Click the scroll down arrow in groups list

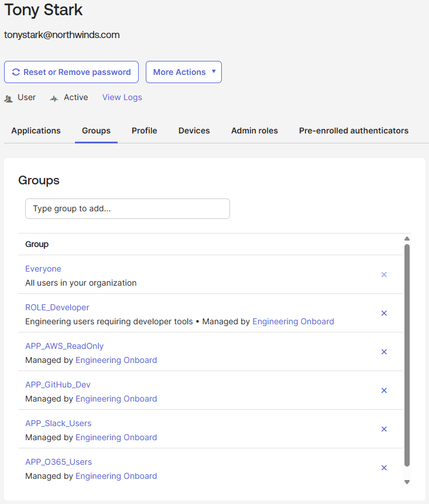click(407, 482)
